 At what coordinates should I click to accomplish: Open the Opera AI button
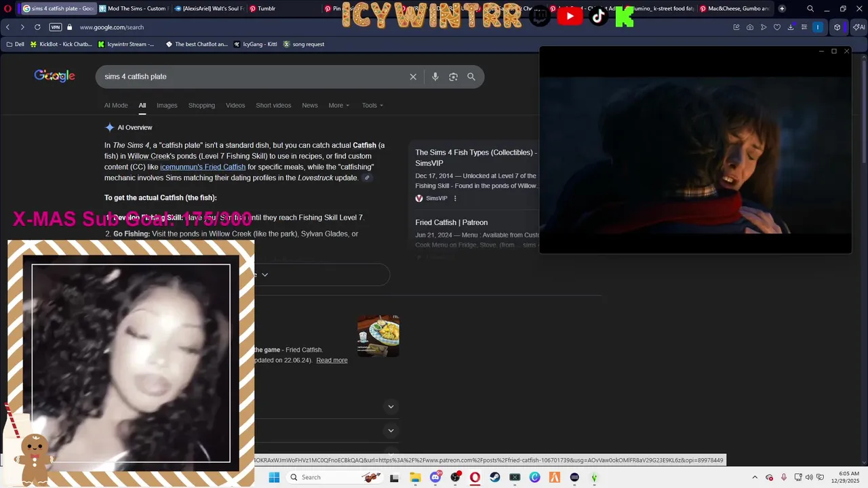859,27
